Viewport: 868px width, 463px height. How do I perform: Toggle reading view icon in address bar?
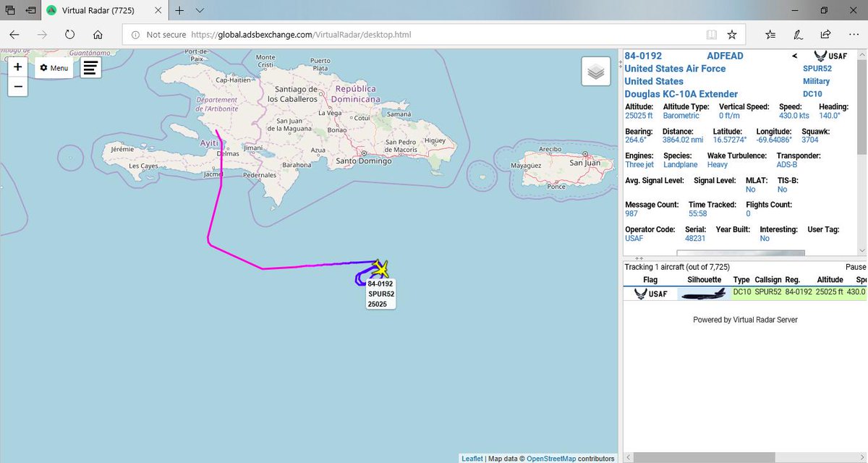[712, 34]
